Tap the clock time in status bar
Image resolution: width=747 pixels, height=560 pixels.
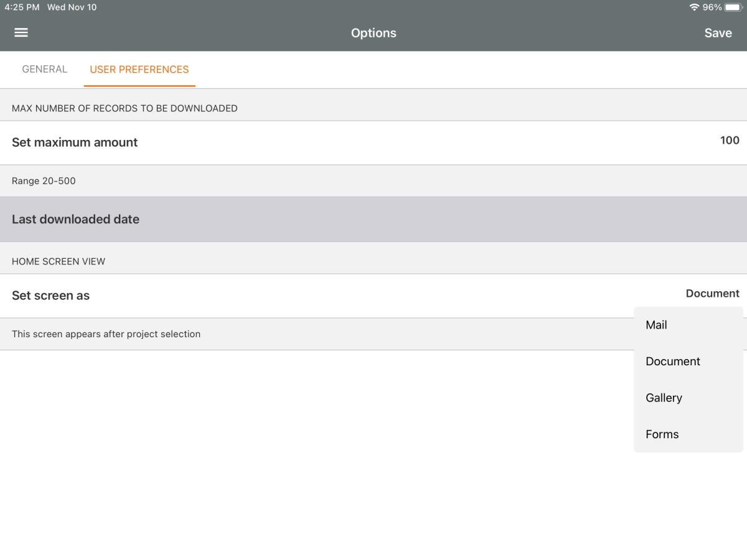pos(22,7)
